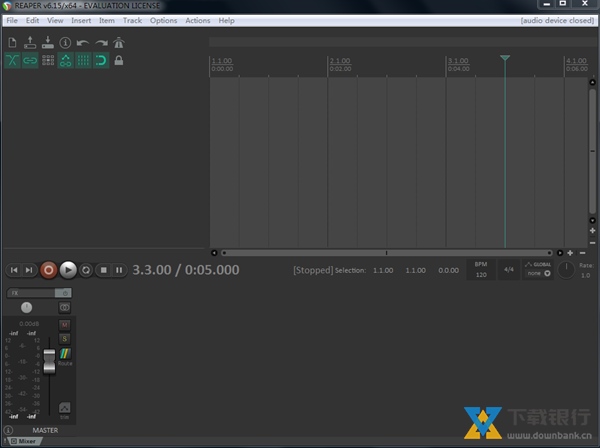Image resolution: width=600 pixels, height=448 pixels.
Task: Open the 4/4 time signature selector
Action: (509, 269)
